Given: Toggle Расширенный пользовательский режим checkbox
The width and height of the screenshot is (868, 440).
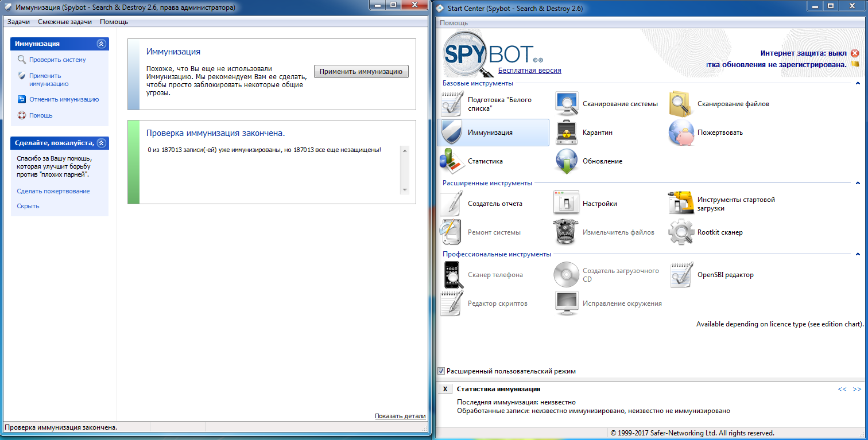Looking at the screenshot, I should [441, 371].
